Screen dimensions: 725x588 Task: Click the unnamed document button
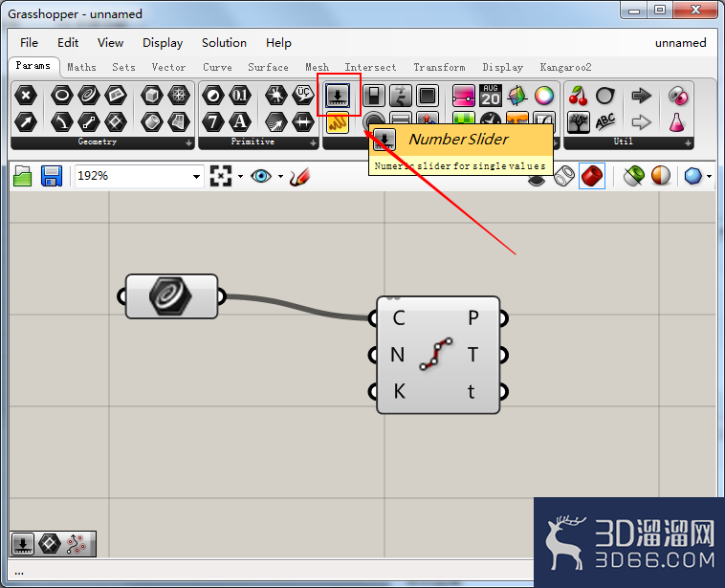point(681,43)
